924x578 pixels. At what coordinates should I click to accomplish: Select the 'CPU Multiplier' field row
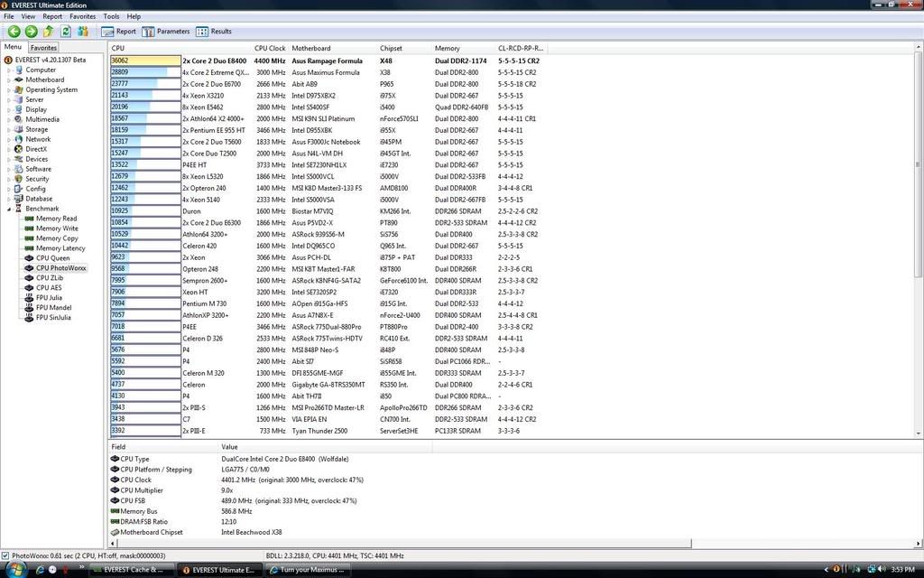[271, 490]
